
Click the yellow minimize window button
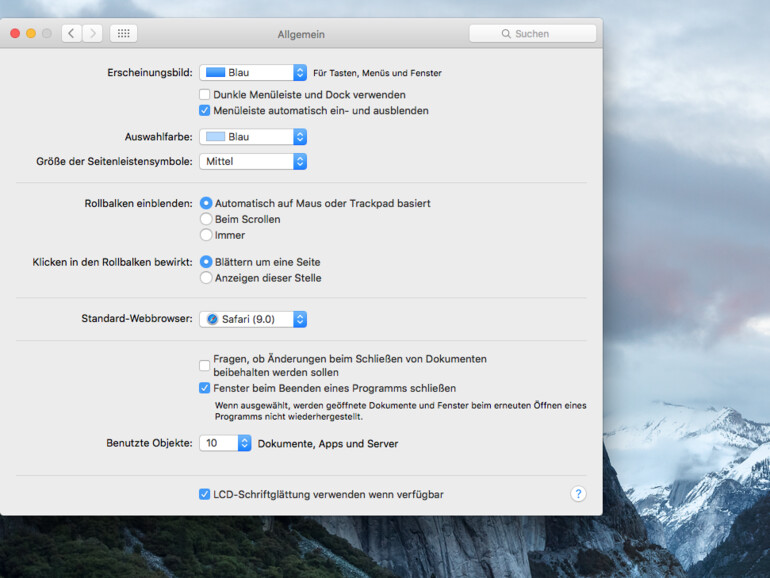coord(31,33)
